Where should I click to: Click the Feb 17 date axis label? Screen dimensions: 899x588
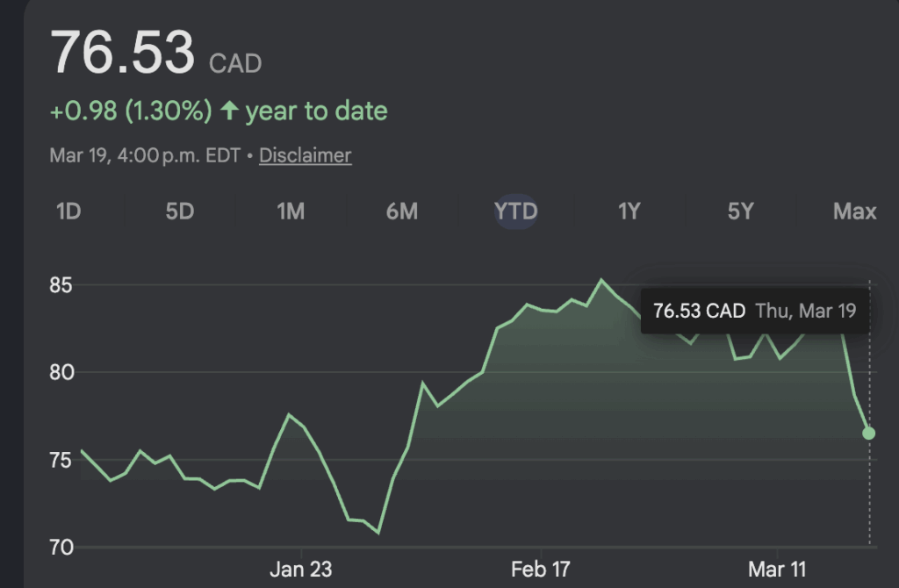(541, 570)
